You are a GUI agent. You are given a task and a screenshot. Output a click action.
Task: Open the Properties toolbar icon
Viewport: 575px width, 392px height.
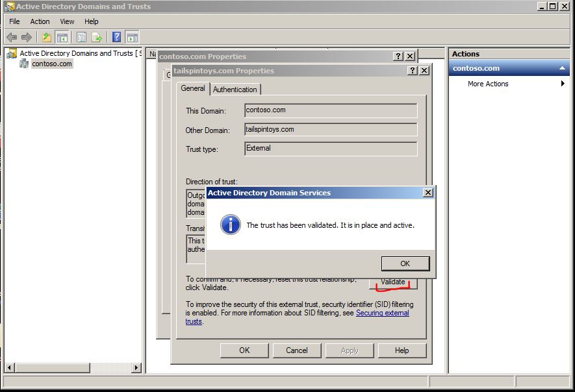(x=81, y=37)
